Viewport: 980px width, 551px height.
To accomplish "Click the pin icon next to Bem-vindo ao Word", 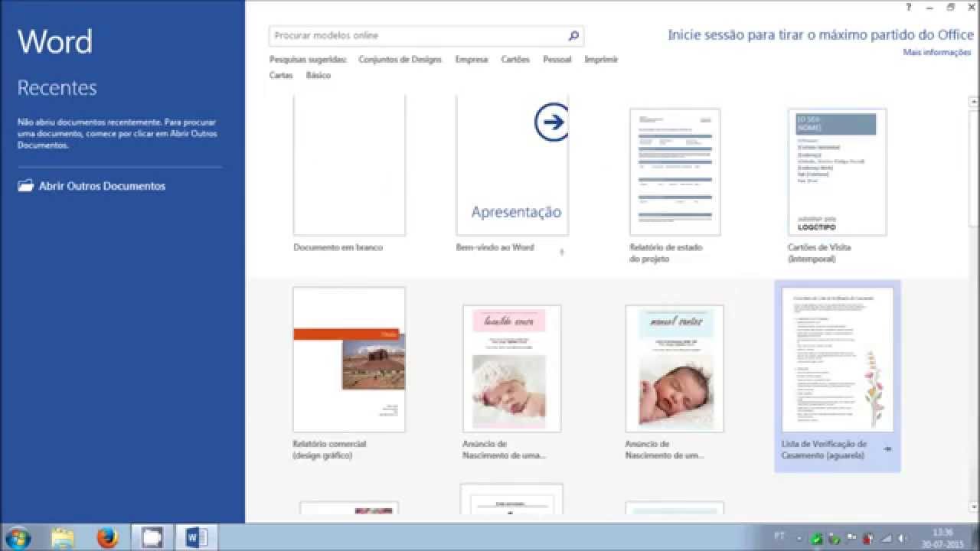I will [562, 252].
